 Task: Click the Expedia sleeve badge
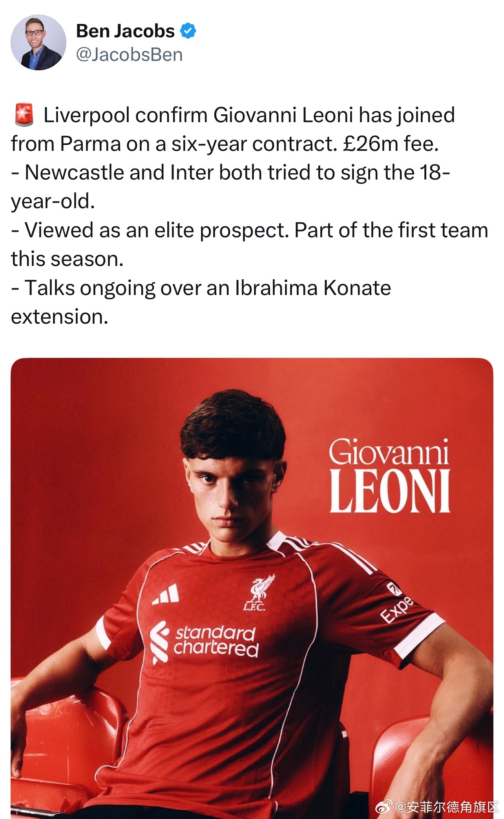click(396, 603)
